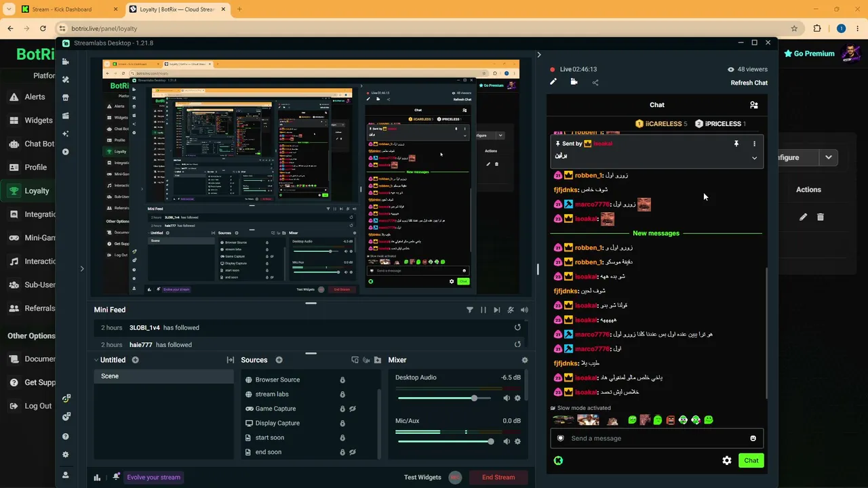Open a new browser tab
This screenshot has height=488, width=868.
[239, 9]
